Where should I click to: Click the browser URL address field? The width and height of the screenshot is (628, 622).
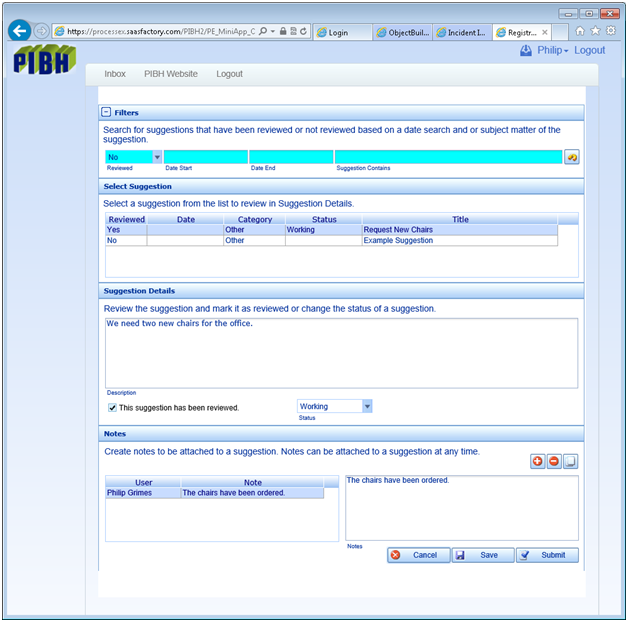pyautogui.click(x=160, y=31)
